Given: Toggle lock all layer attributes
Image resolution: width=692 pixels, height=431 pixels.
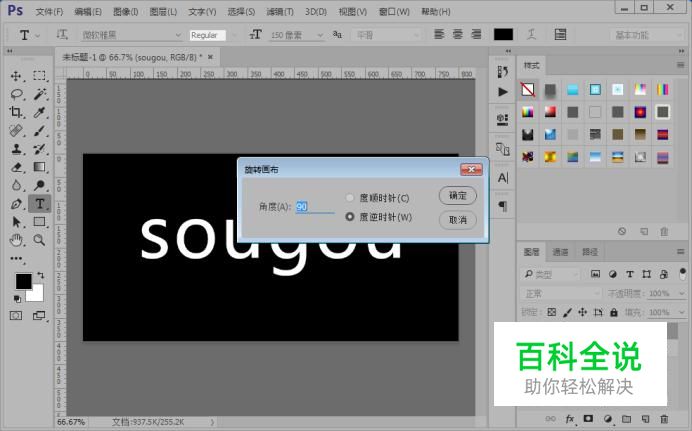Looking at the screenshot, I should [x=614, y=312].
